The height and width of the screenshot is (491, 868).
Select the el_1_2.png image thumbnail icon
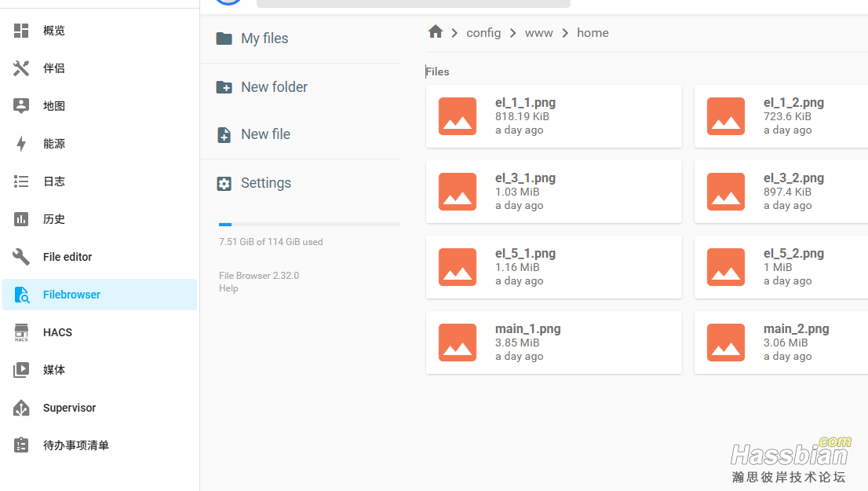(726, 116)
